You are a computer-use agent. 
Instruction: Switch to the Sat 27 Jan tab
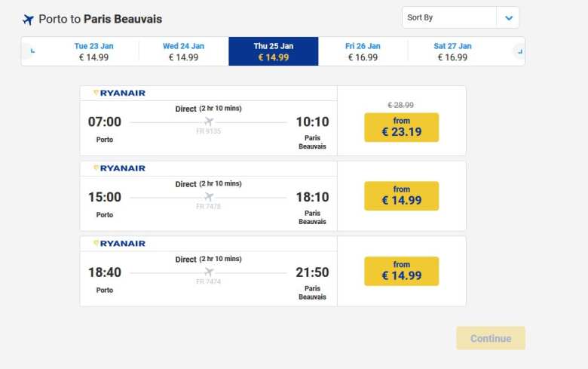[x=452, y=51]
